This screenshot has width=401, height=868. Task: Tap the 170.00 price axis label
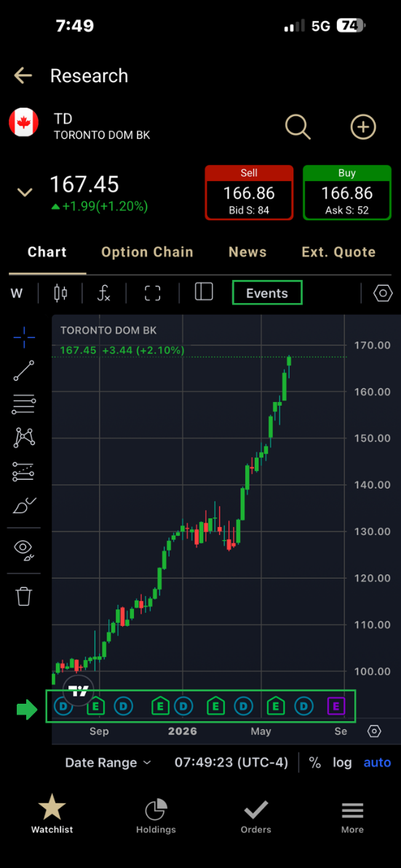[373, 345]
